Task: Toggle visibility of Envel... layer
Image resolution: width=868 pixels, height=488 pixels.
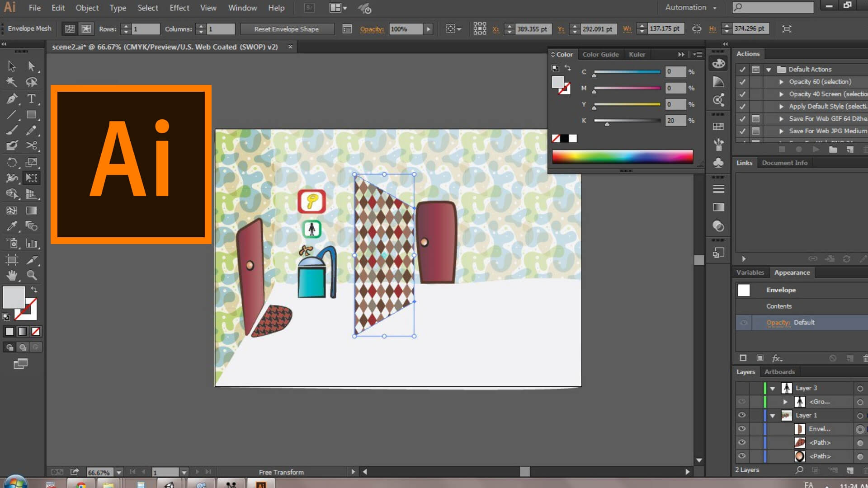Action: click(x=741, y=428)
